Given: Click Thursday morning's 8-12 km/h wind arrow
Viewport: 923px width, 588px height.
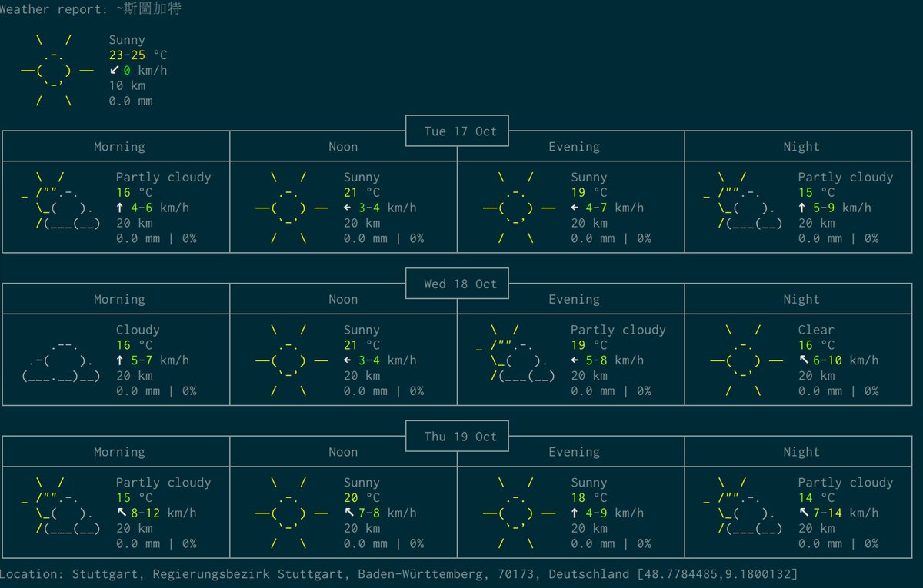Looking at the screenshot, I should pos(122,513).
